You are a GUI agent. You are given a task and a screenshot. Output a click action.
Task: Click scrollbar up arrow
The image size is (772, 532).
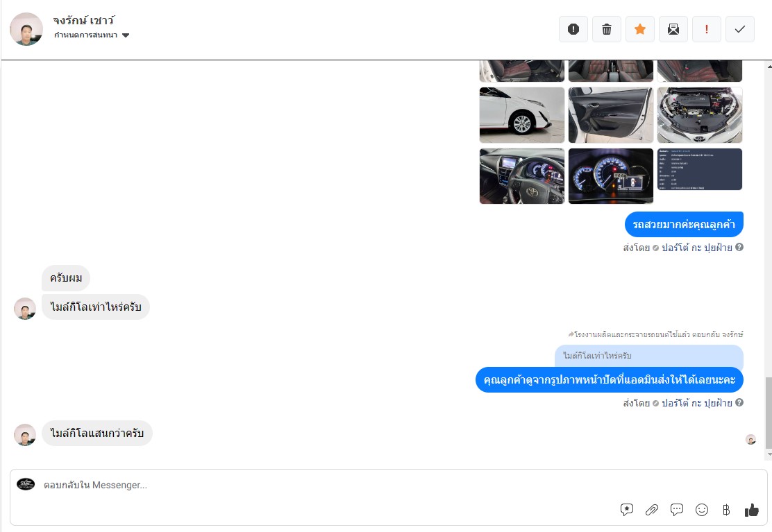coord(769,65)
